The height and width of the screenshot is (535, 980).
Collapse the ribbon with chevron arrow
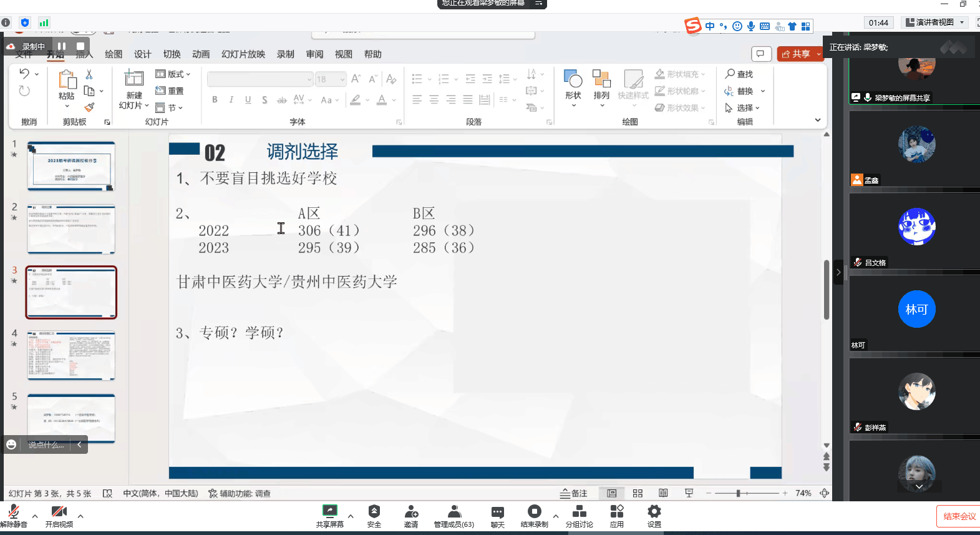[x=817, y=120]
